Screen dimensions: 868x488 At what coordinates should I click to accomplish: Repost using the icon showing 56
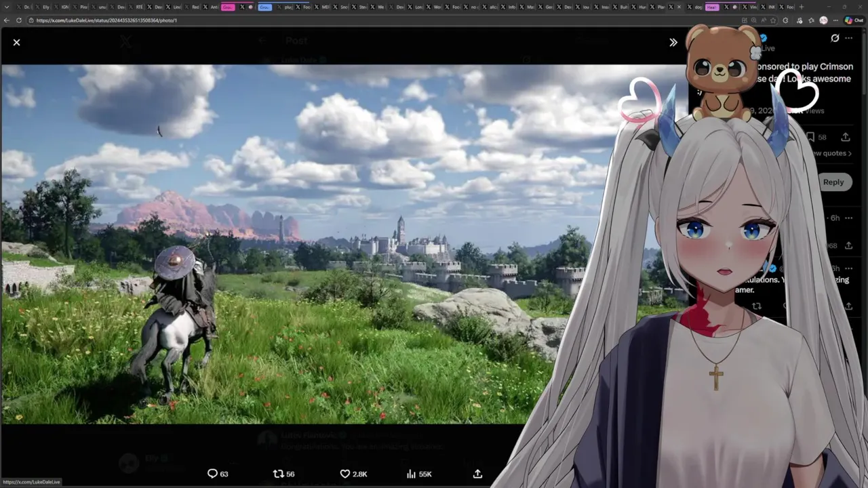click(x=283, y=474)
